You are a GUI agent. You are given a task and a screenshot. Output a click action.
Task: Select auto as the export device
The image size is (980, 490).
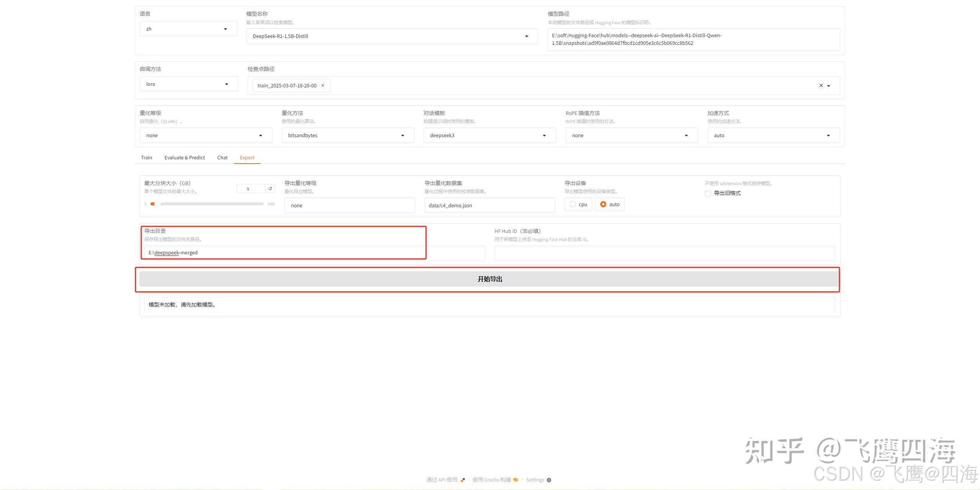604,204
